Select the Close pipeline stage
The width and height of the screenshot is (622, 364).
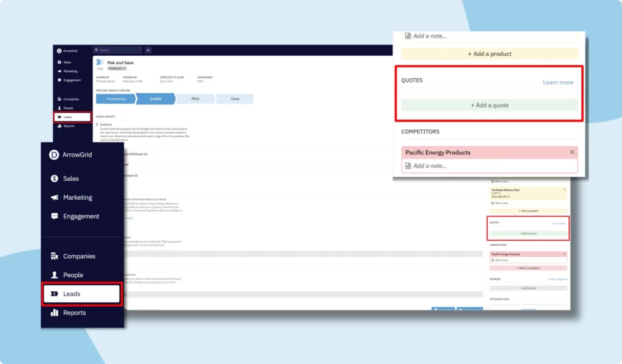234,98
